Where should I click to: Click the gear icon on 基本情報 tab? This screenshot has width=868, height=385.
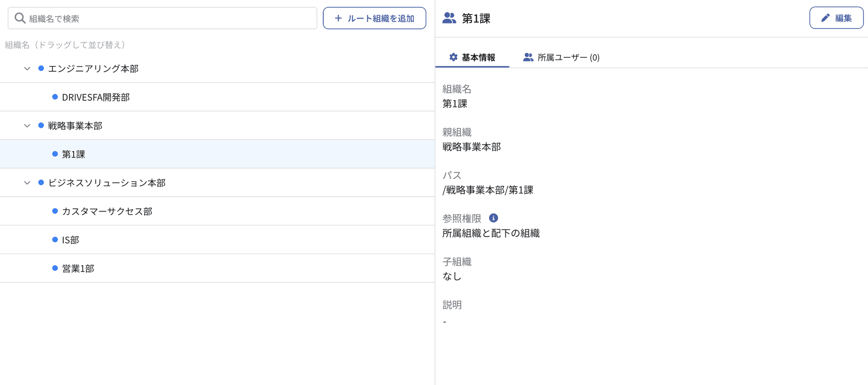pyautogui.click(x=453, y=57)
